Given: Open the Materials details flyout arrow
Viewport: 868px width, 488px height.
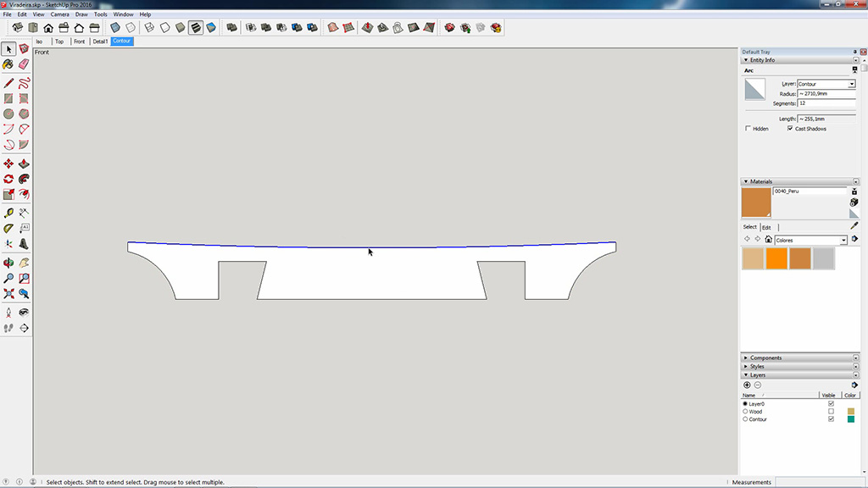Looking at the screenshot, I should pyautogui.click(x=854, y=239).
